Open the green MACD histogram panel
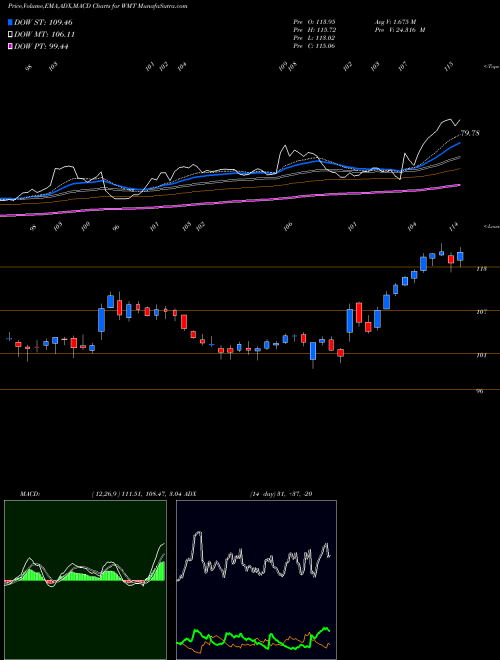This screenshot has height=660, width=500. pyautogui.click(x=85, y=580)
